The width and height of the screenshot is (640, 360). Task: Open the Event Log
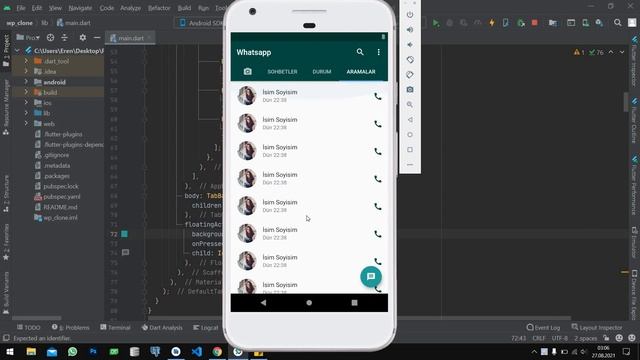(x=543, y=327)
